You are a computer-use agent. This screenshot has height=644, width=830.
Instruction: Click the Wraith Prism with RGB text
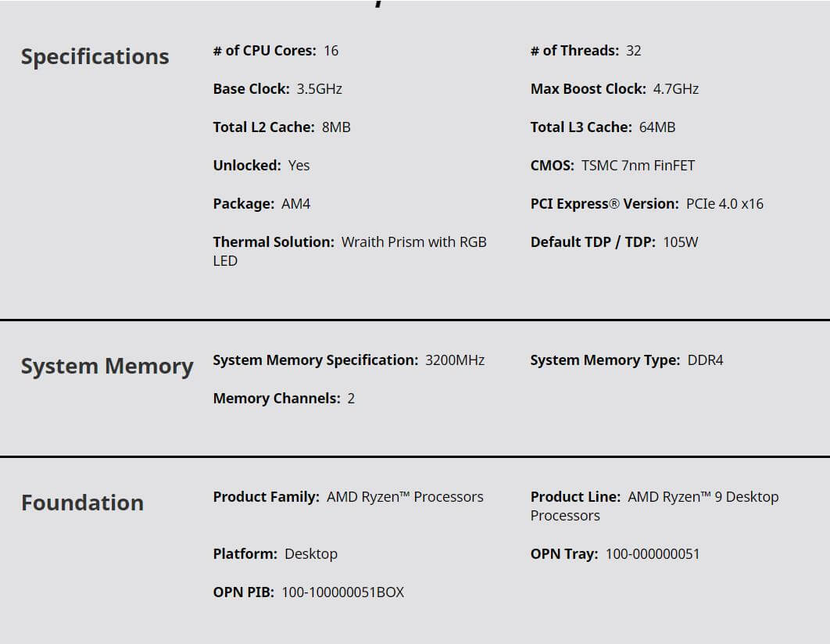[413, 242]
